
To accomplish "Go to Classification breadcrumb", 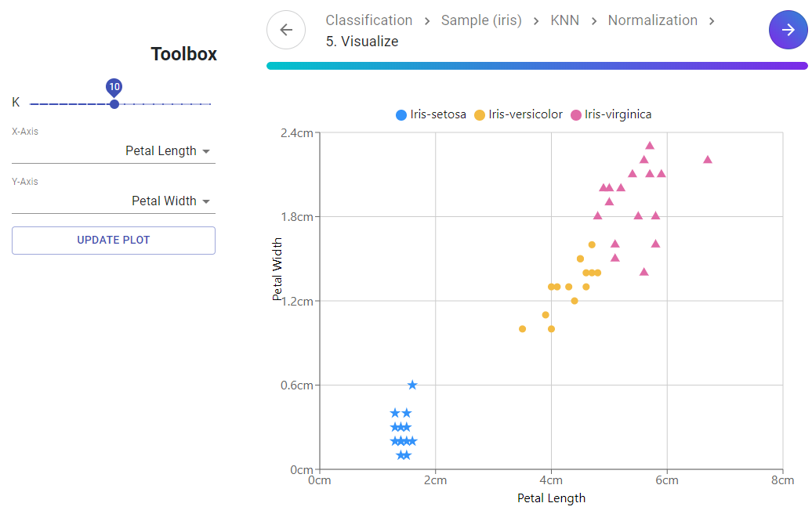I will coord(369,20).
